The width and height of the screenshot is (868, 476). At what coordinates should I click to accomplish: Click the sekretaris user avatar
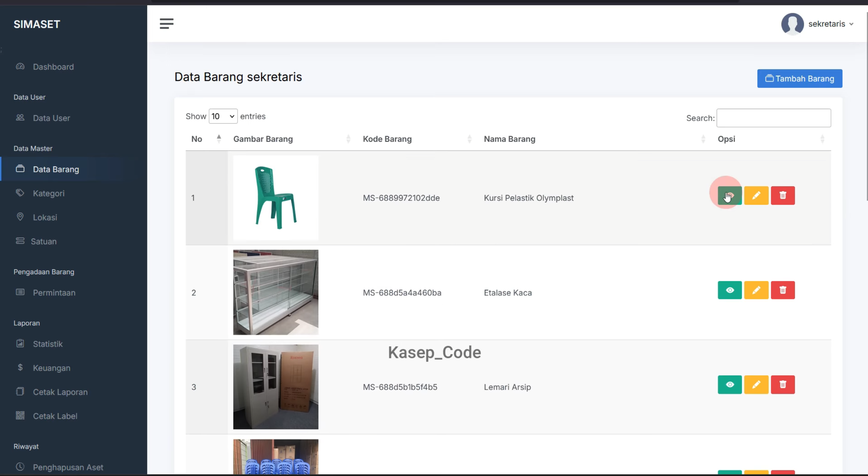coord(792,24)
